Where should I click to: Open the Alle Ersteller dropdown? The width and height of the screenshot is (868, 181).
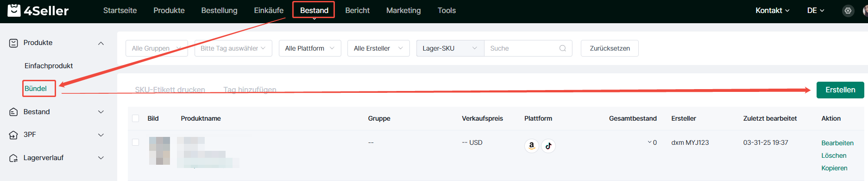[378, 48]
